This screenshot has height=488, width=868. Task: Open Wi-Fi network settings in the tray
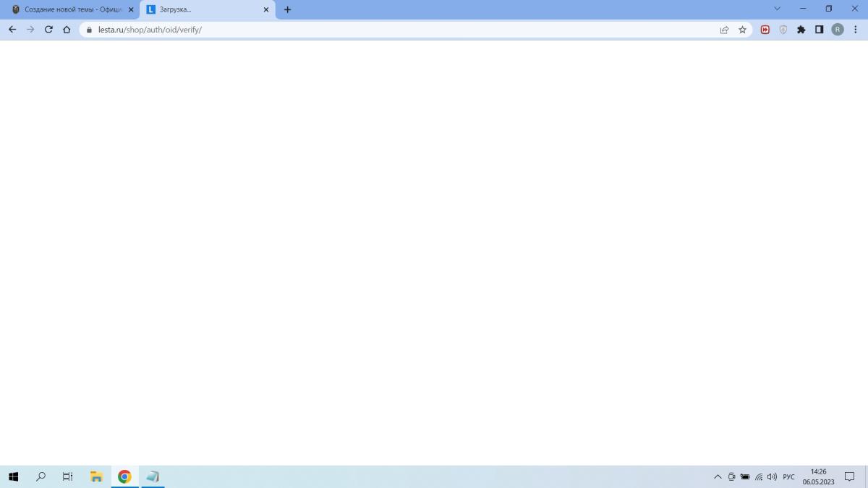(x=759, y=477)
